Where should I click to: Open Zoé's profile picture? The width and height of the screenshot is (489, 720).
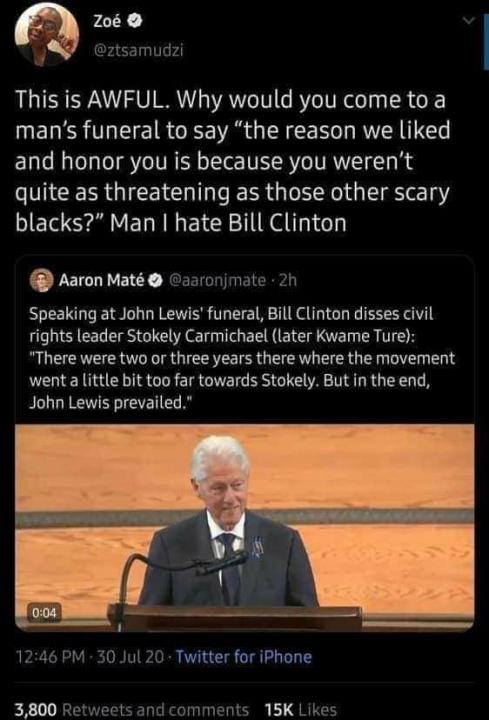click(x=47, y=35)
